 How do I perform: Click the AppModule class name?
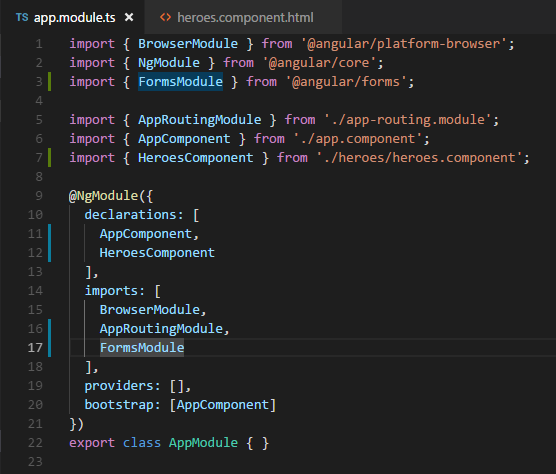(203, 443)
